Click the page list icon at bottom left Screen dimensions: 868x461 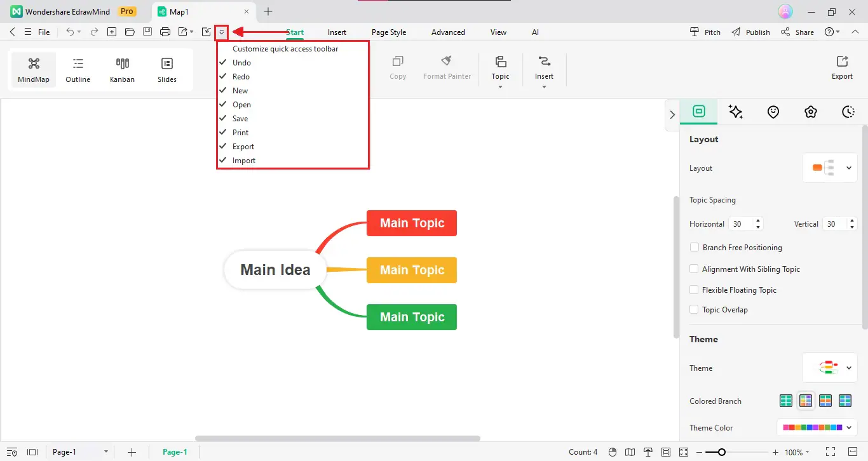12,452
